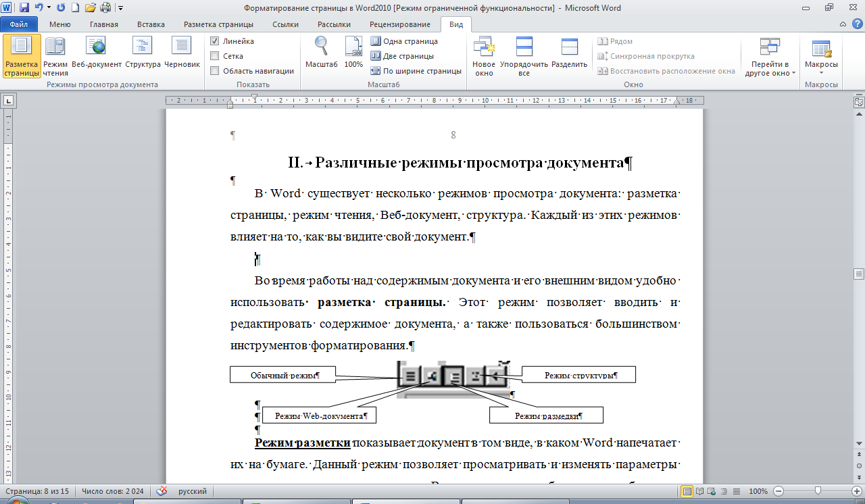Split the window with Разделить
Screen dimensions: 865x504
click(x=570, y=53)
